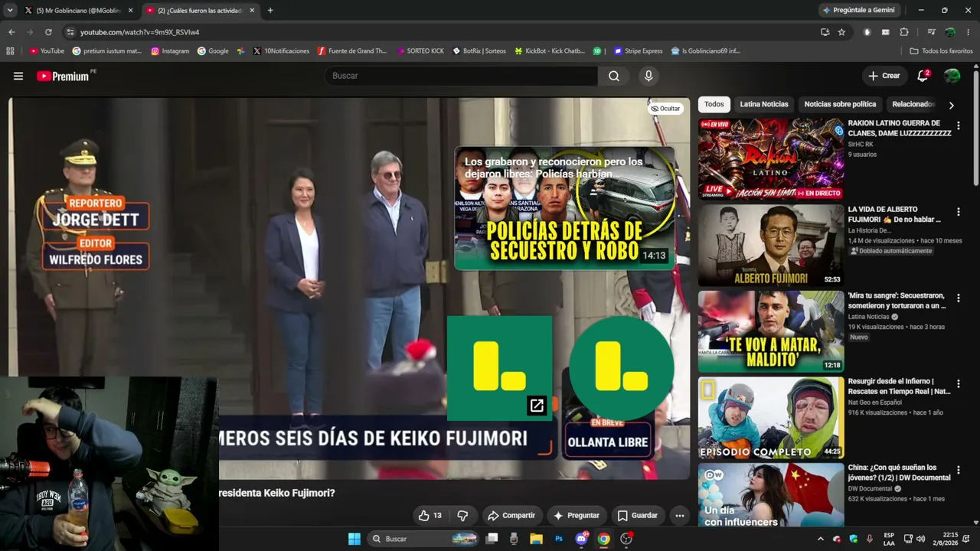Open Todos los favoritos bookmarks folder
This screenshot has height=551, width=980.
[x=941, y=51]
